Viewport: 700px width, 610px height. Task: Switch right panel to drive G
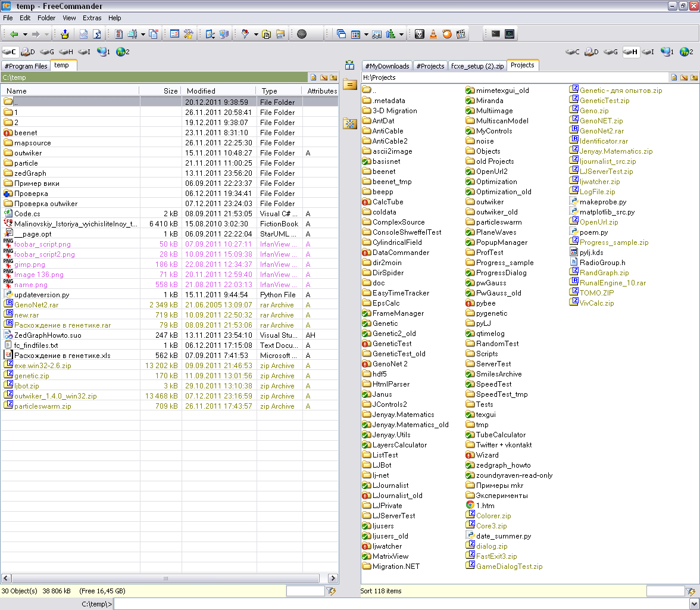pos(611,52)
